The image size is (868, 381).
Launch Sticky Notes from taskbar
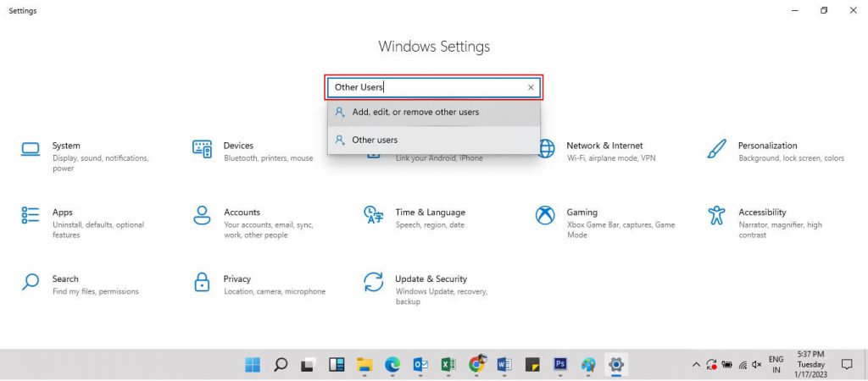click(x=532, y=364)
